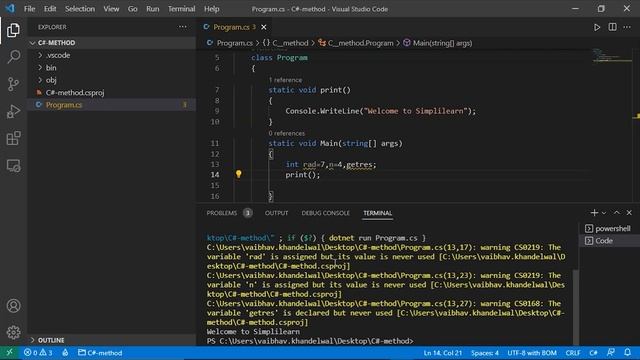Open the View menu
The width and height of the screenshot is (640, 360).
(111, 9)
